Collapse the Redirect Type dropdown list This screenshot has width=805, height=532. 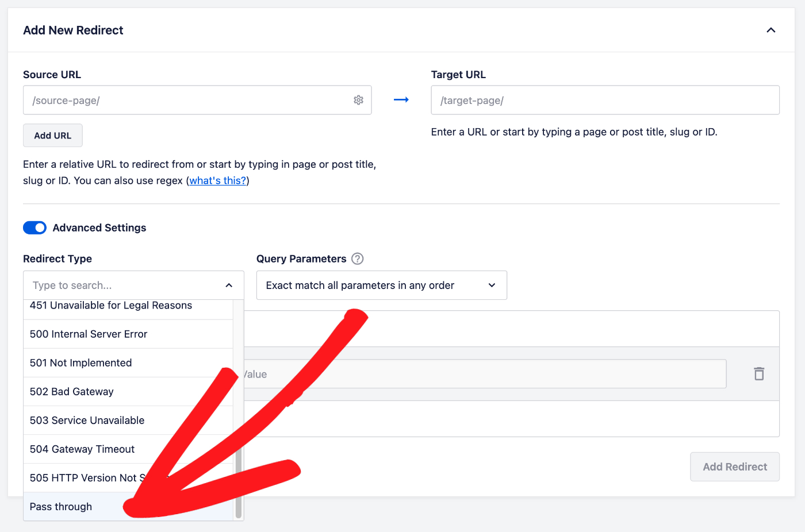(229, 285)
